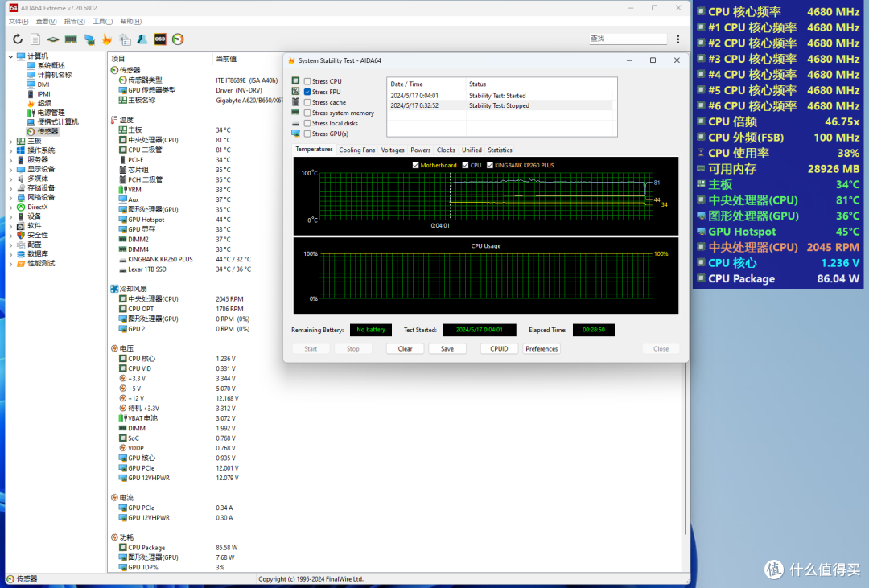Click CPU Package 86.04 W in OSD panel
The width and height of the screenshot is (869, 588).
click(x=779, y=279)
